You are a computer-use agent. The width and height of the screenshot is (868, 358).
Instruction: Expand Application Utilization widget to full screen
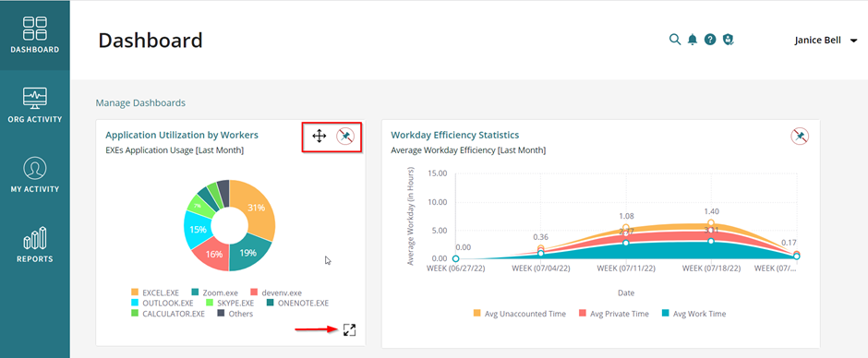coord(349,330)
